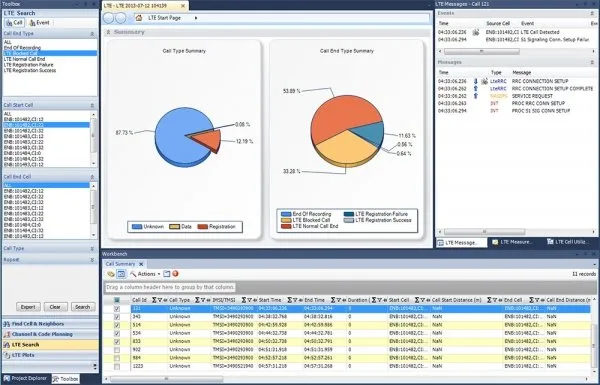600x385 pixels.
Task: Select End Of Recording in Call End Type
Action: click(22, 48)
